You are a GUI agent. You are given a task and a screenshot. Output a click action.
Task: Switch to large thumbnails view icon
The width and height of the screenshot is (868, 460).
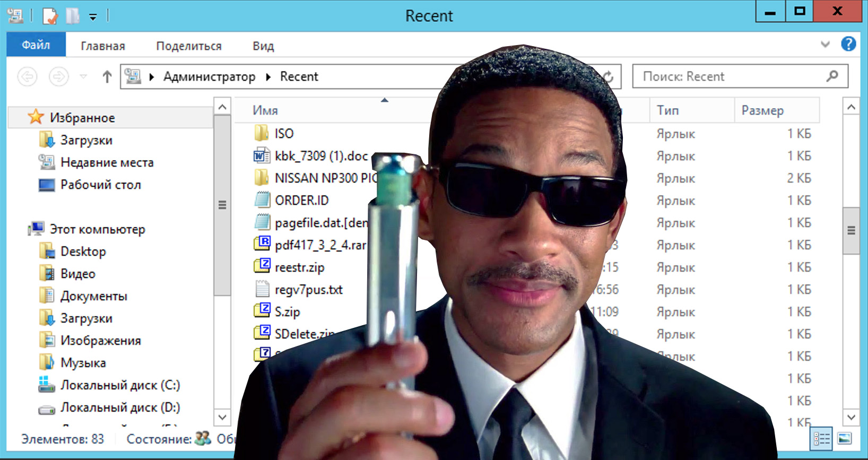coord(845,439)
